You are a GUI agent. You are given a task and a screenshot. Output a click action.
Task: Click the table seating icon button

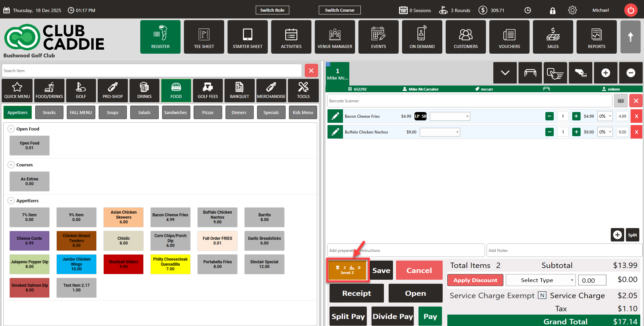click(x=530, y=73)
